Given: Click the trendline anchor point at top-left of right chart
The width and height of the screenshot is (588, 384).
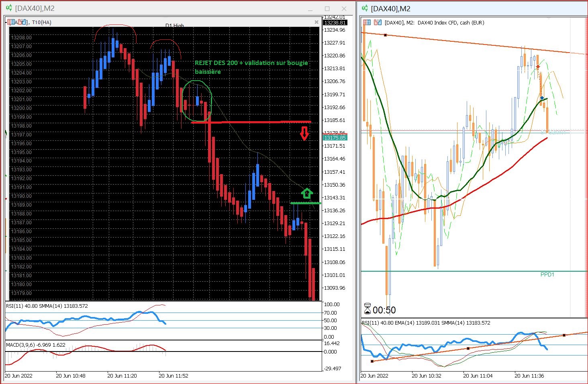Looking at the screenshot, I should tap(385, 35).
